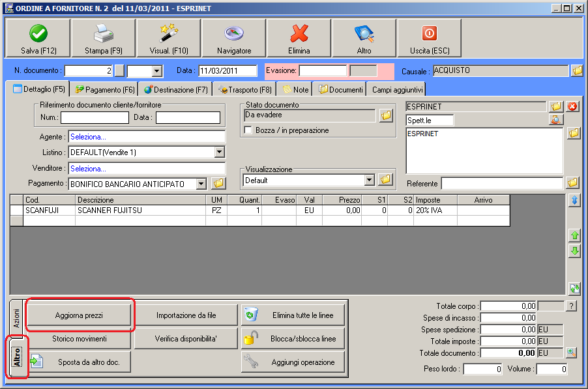Image resolution: width=588 pixels, height=389 pixels.
Task: Open the Stato documento folder icon
Action: pyautogui.click(x=386, y=115)
